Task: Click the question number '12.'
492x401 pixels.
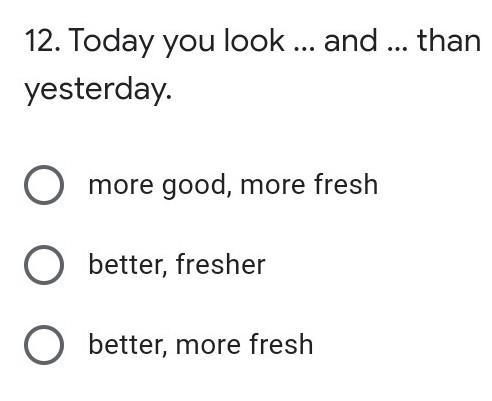Action: click(43, 41)
